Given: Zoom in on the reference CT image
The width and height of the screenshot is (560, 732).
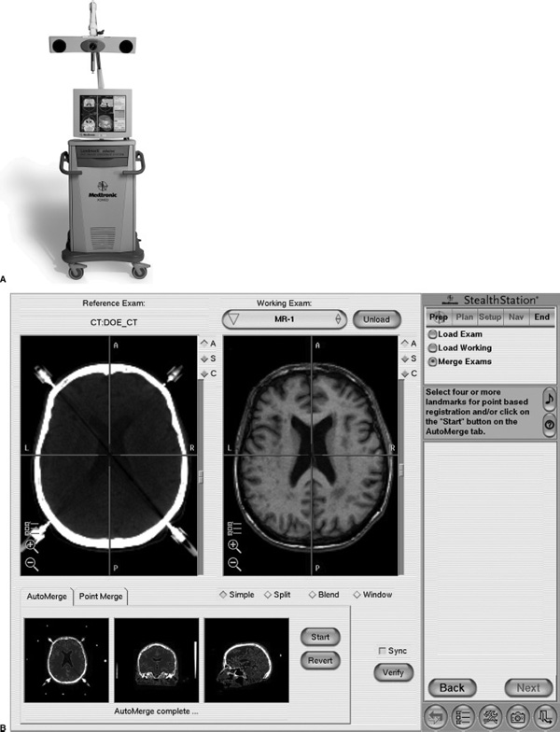Looking at the screenshot, I should pos(31,545).
